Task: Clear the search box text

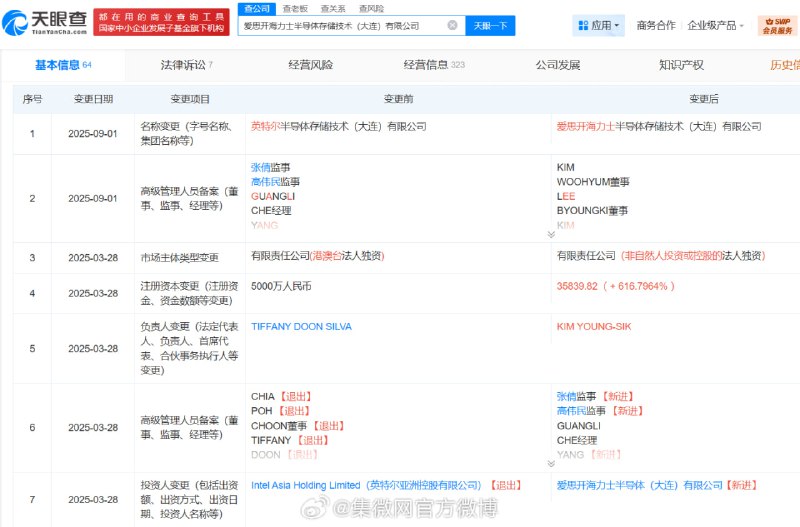Action: 452,25
